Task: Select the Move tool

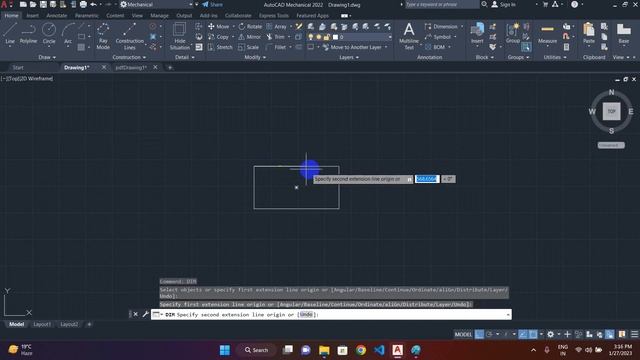Action: (218, 27)
